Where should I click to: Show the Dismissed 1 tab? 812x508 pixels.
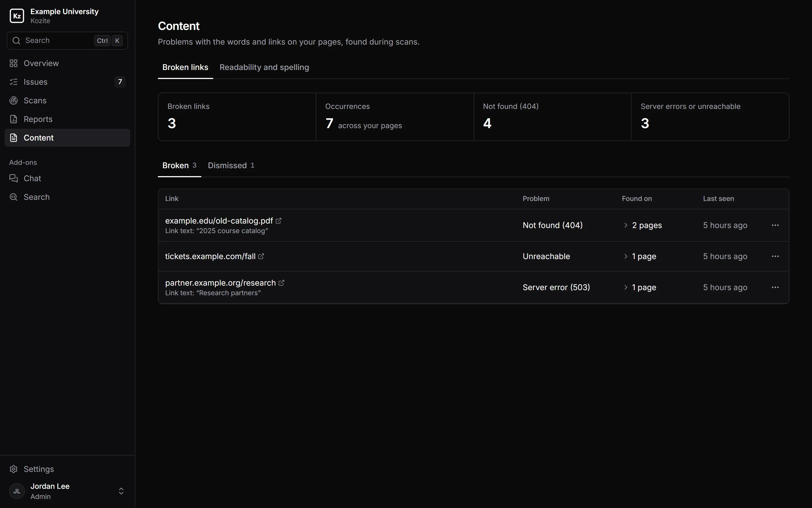tap(231, 165)
